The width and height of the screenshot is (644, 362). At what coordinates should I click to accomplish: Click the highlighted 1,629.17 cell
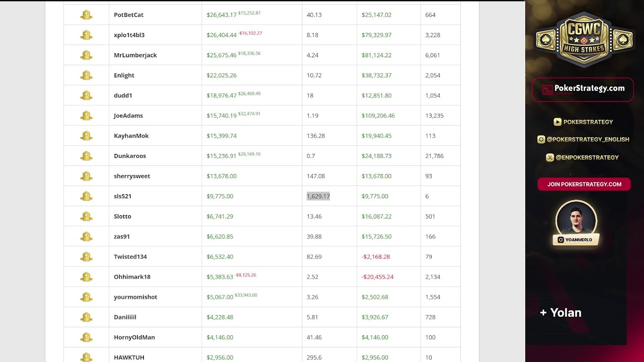pos(318,196)
